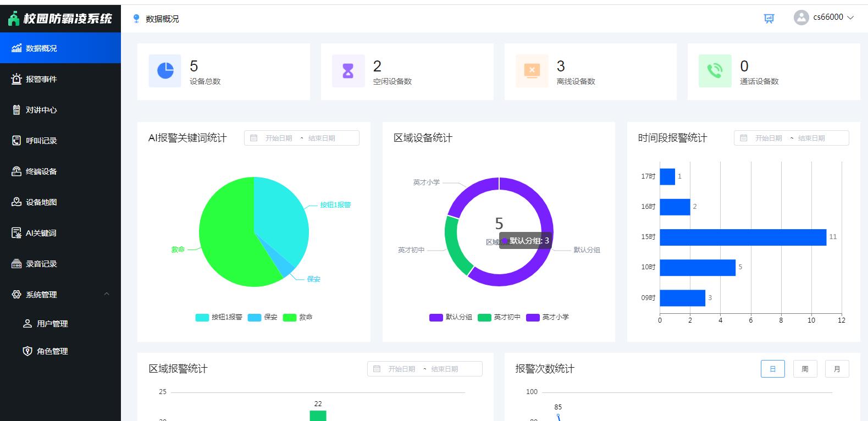Click the 系统管理 gear icon

[16, 295]
